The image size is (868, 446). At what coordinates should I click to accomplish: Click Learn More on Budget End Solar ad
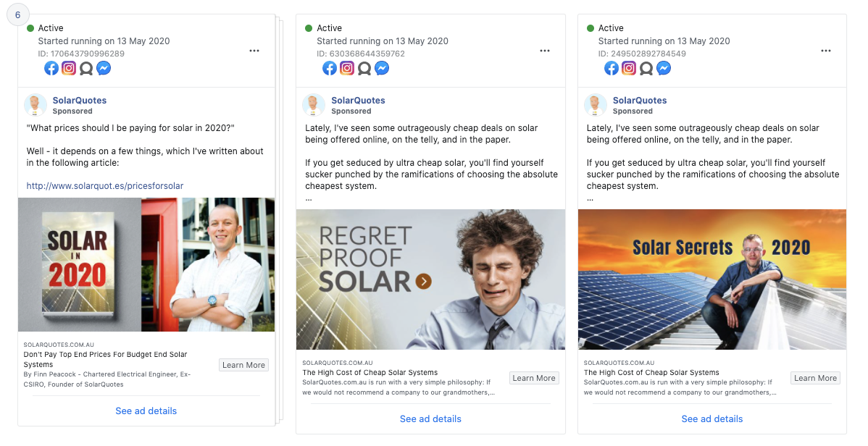tap(243, 365)
